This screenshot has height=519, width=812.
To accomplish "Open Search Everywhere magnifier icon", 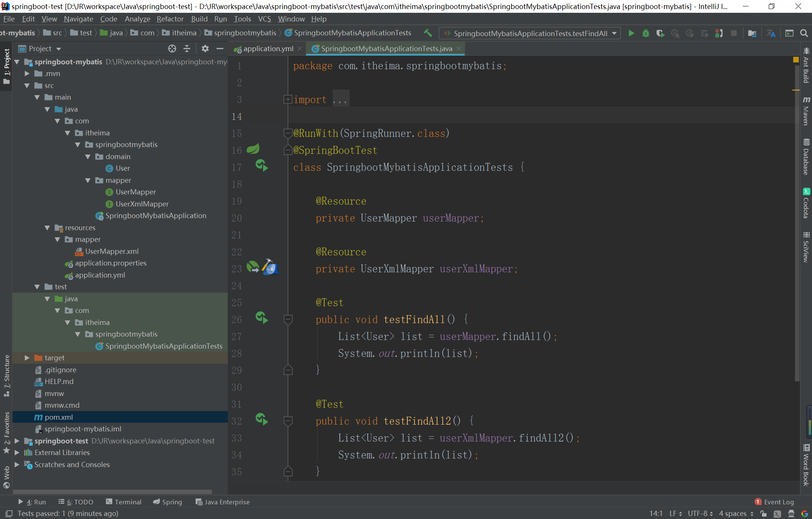I will [804, 33].
